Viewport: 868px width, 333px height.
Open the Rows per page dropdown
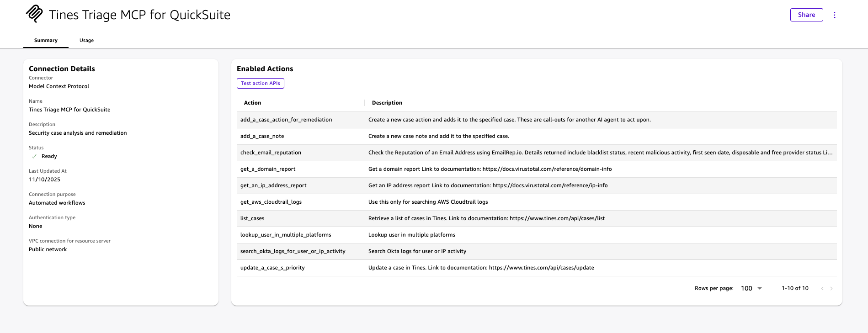751,288
